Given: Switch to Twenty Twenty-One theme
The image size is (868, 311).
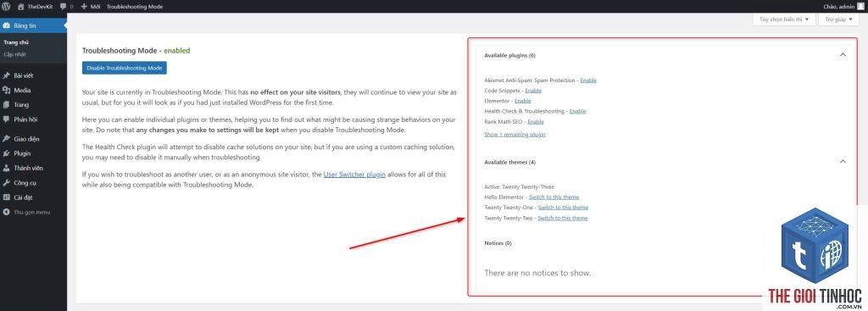Looking at the screenshot, I should (x=563, y=208).
